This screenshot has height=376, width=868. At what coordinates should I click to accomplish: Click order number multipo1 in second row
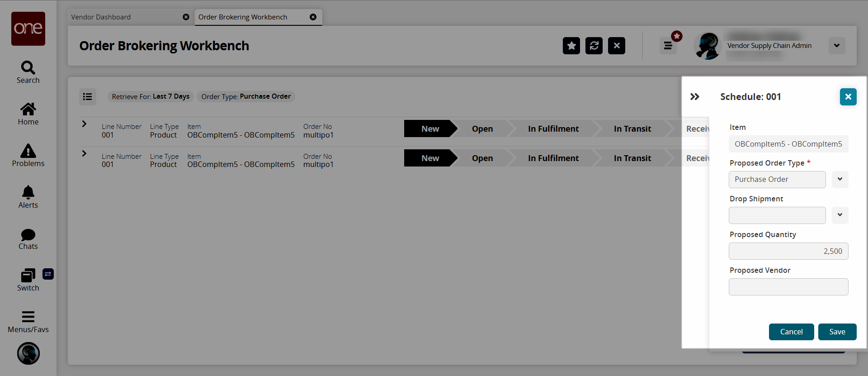tap(318, 164)
